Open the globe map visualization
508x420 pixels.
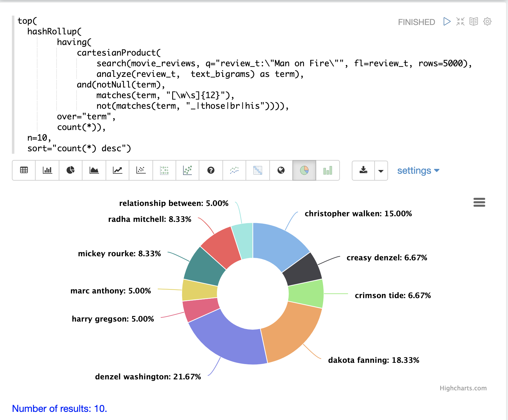(281, 170)
